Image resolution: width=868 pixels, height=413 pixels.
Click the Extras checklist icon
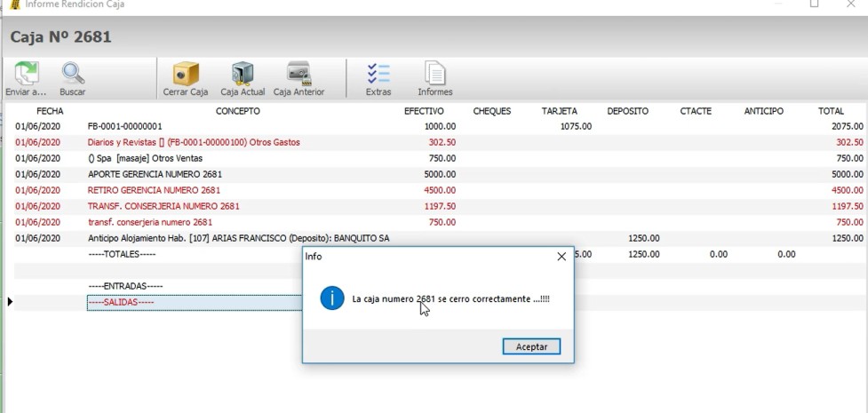(x=378, y=74)
